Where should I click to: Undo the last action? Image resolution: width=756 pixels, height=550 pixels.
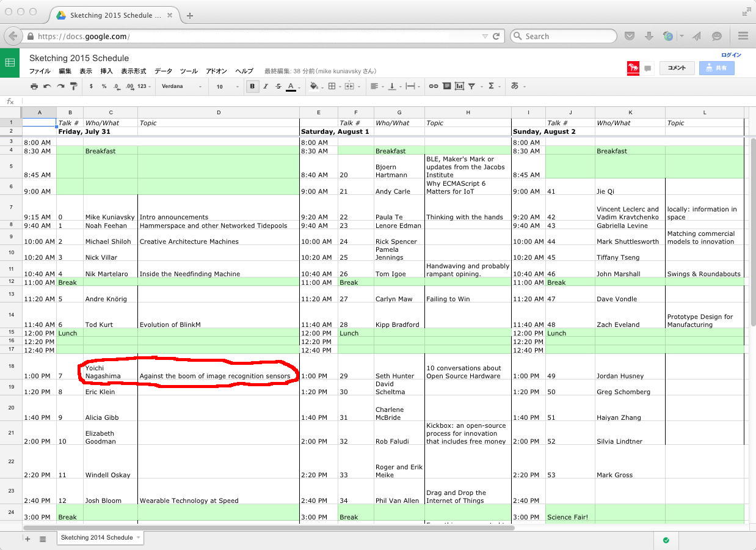47,87
